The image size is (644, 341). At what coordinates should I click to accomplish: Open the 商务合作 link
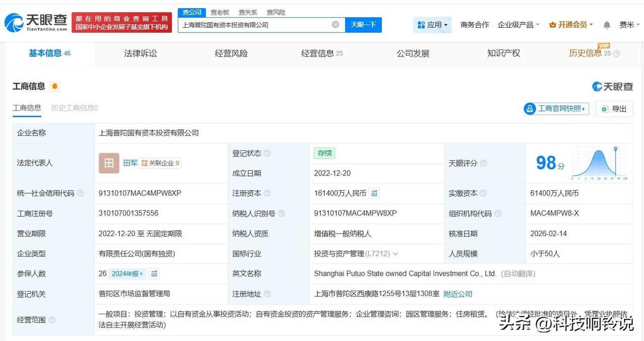[475, 25]
